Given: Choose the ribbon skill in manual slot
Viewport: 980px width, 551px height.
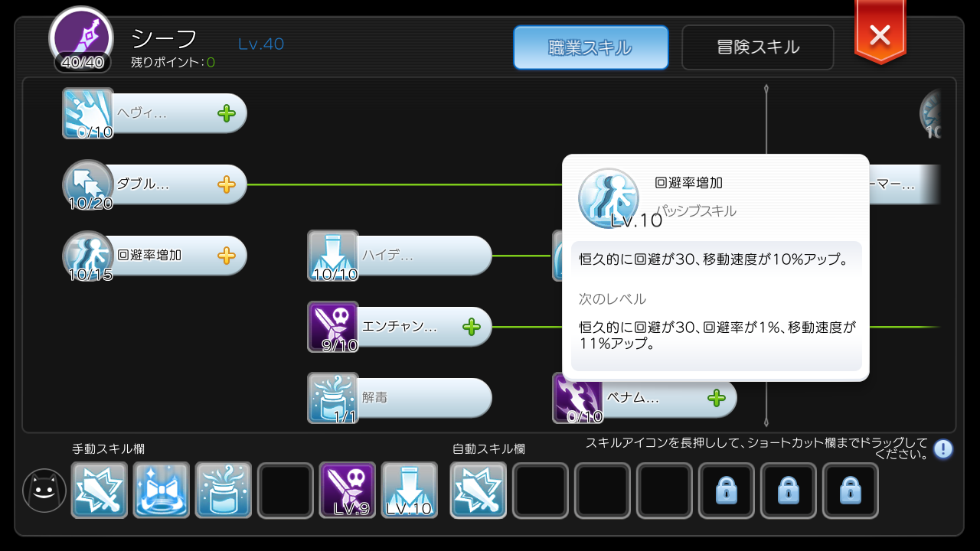Looking at the screenshot, I should pyautogui.click(x=162, y=490).
